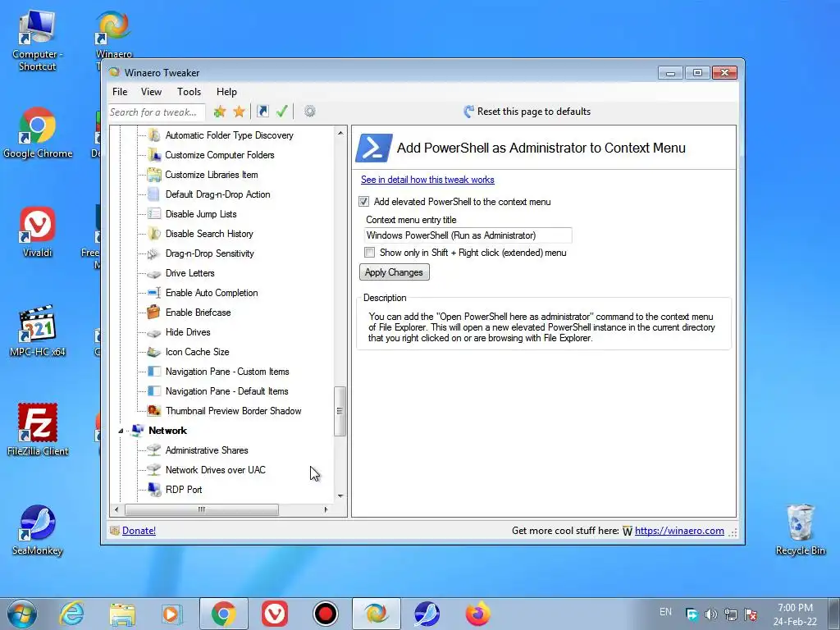Screen dimensions: 840x630
Task: Open See in detail how this tweak works
Action: [427, 180]
